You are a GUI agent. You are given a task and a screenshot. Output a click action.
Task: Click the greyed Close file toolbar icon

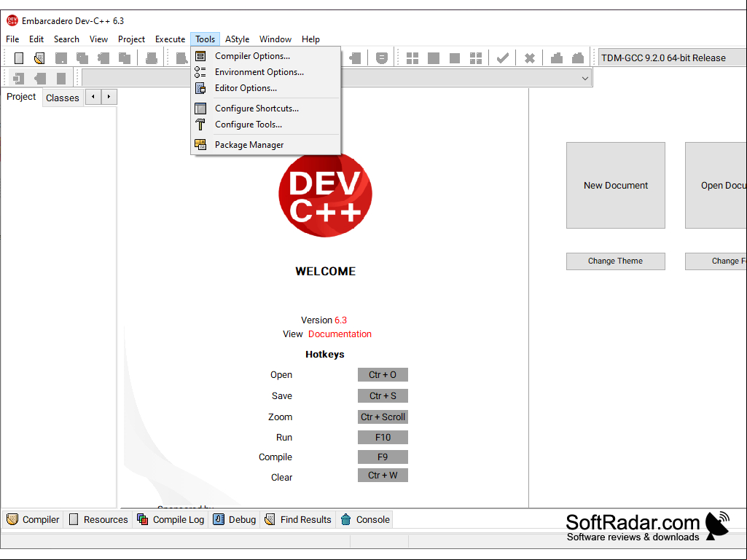pyautogui.click(x=103, y=58)
